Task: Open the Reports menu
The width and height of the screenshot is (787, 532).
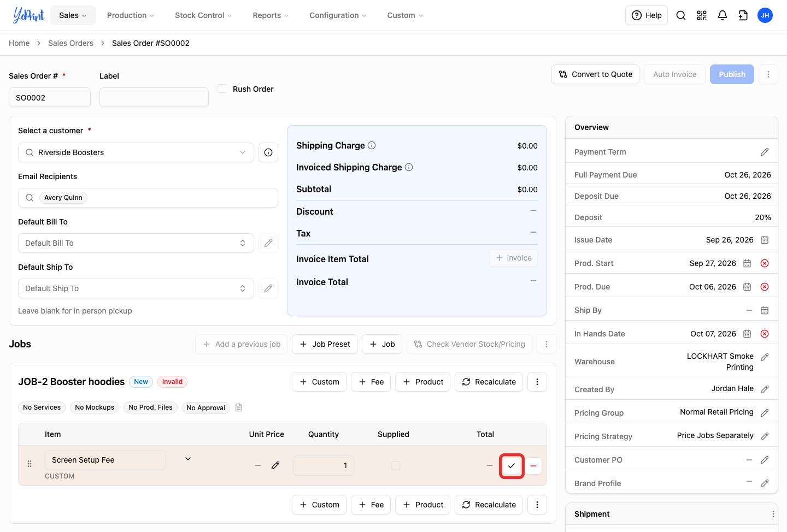Action: [x=271, y=15]
